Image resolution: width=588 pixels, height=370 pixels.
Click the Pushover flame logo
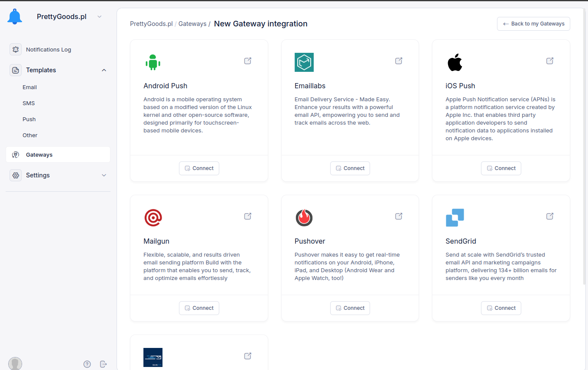(x=304, y=218)
